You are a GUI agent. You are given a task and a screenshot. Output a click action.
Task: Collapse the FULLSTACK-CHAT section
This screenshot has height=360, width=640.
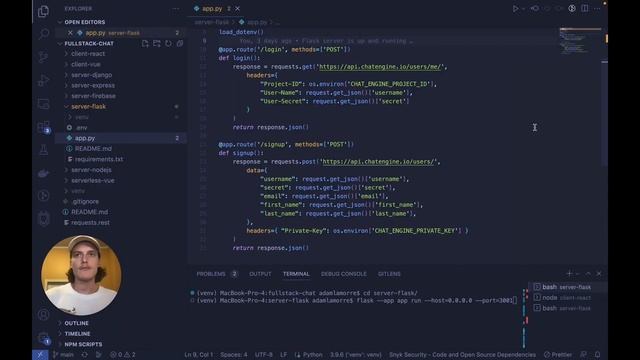pyautogui.click(x=89, y=43)
